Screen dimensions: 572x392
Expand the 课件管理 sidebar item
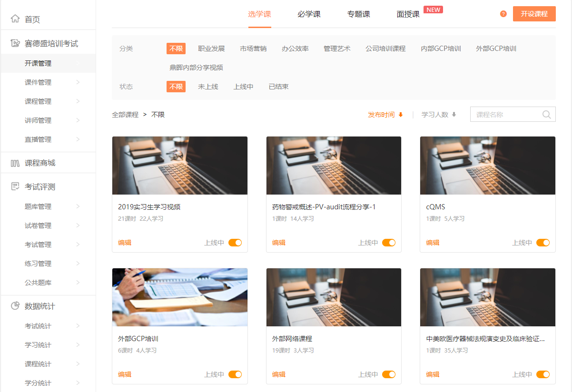coord(78,82)
